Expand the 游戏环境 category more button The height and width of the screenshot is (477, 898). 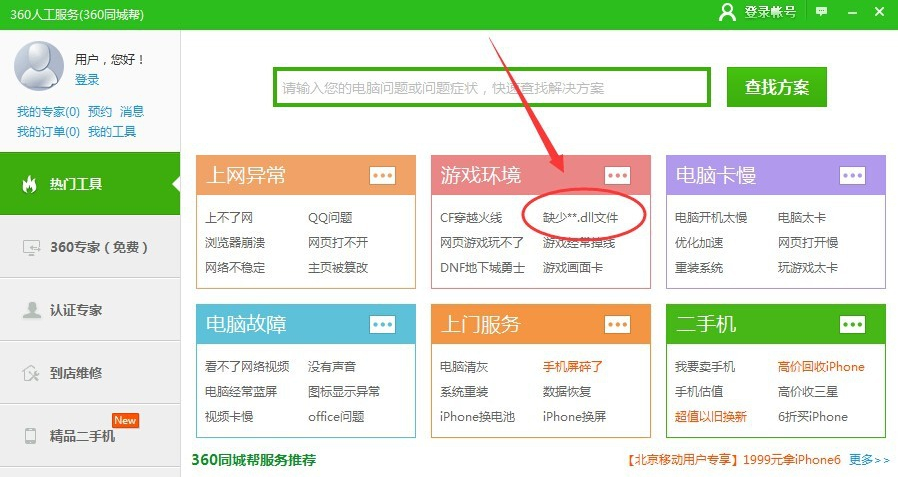(618, 175)
